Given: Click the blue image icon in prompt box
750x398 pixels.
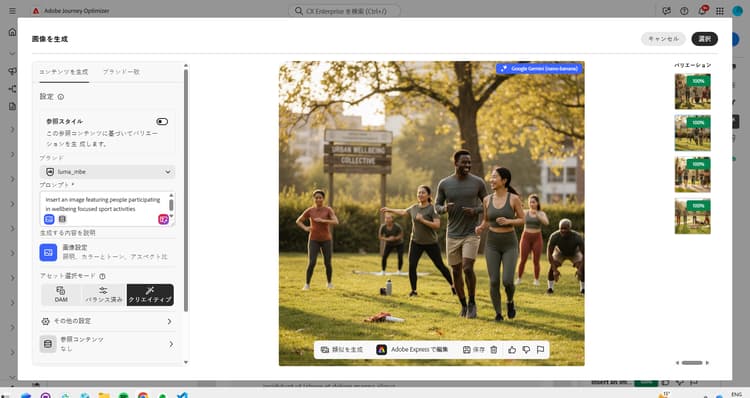Looking at the screenshot, I should tap(49, 219).
